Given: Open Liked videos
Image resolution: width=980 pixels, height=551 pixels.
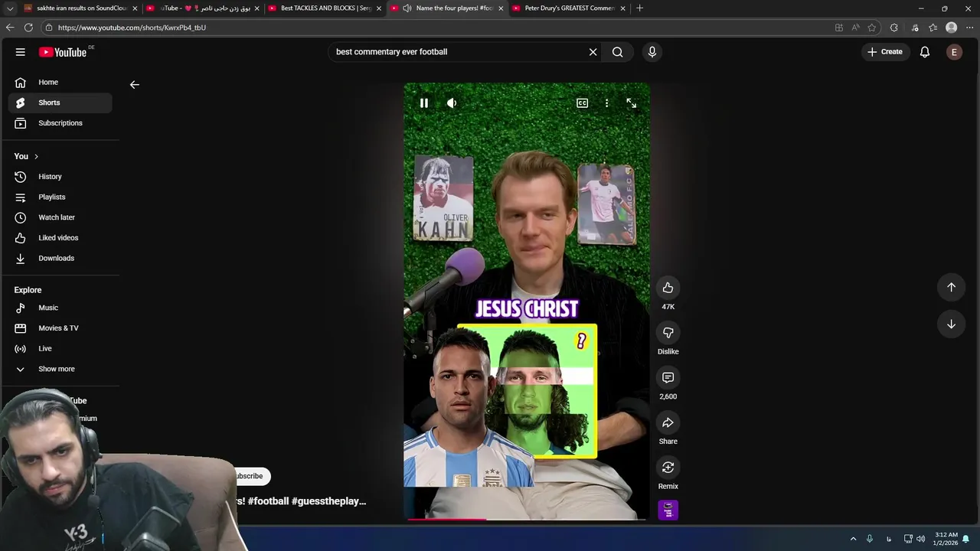Looking at the screenshot, I should [x=60, y=238].
